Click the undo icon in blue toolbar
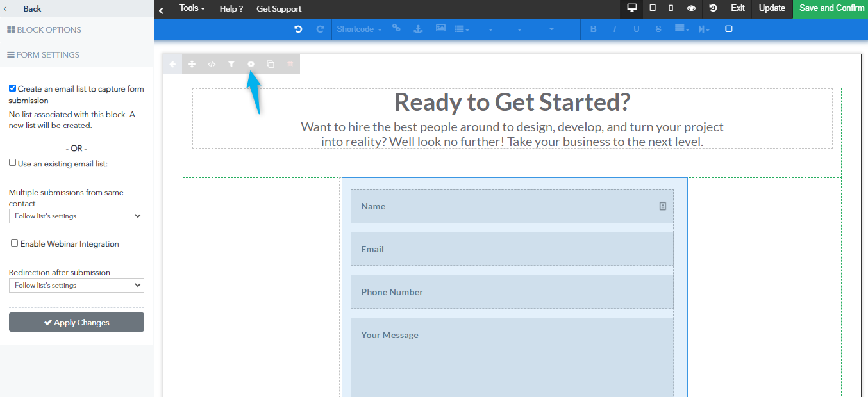This screenshot has width=868, height=397. (298, 29)
